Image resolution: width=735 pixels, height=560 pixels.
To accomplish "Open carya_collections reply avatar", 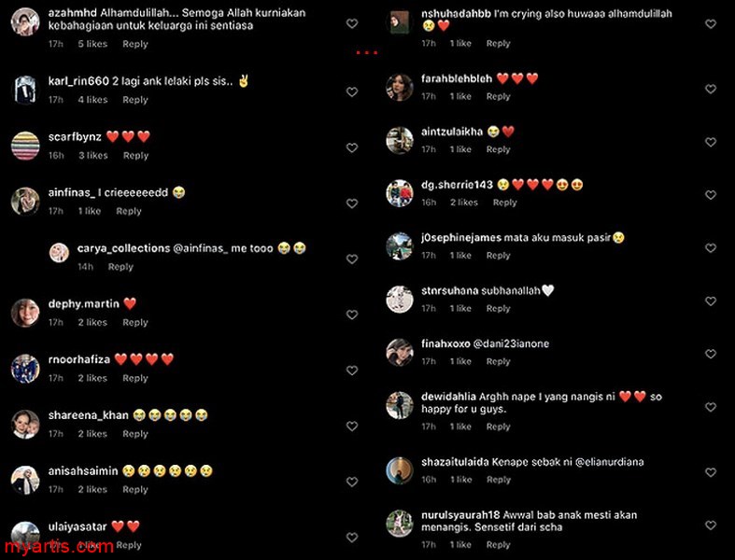I will (59, 253).
